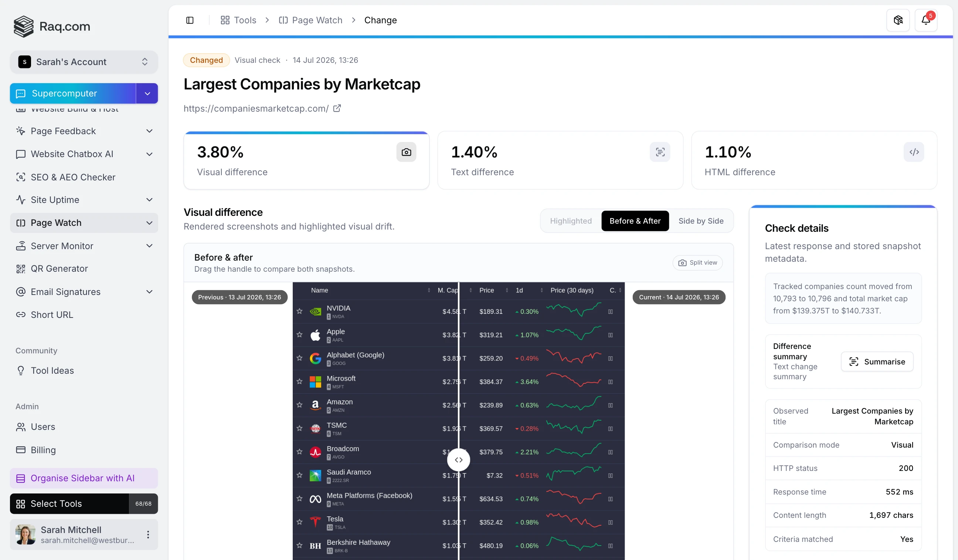
Task: Click the code icon on HTML difference card
Action: tap(914, 152)
